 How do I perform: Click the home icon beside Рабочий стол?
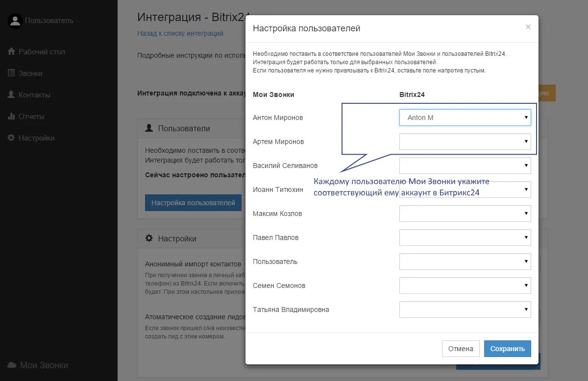click(x=11, y=51)
